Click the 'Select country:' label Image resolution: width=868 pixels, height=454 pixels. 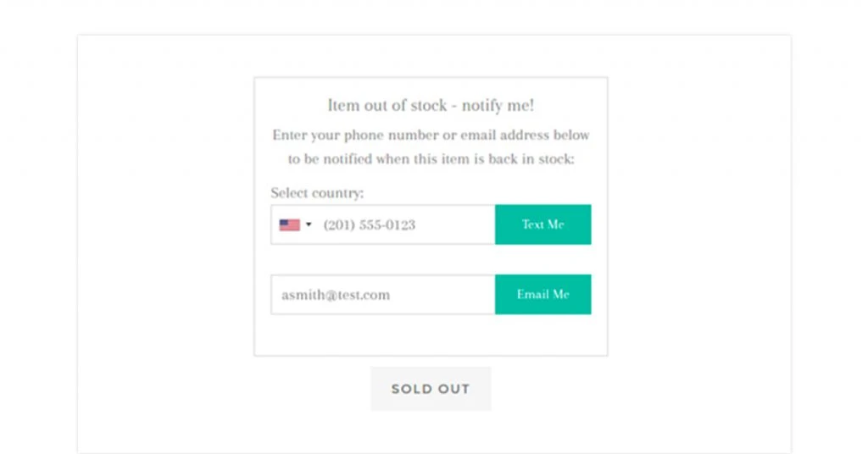(x=317, y=193)
